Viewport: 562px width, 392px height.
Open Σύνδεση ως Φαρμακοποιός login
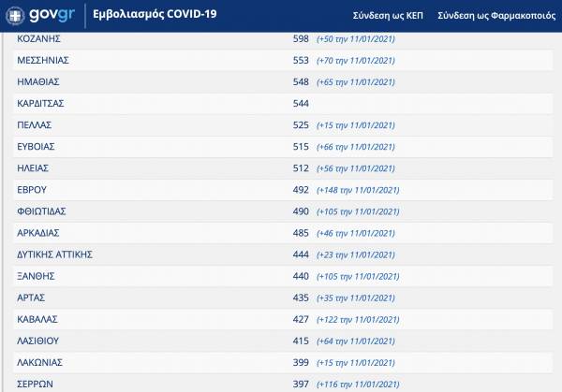point(495,16)
